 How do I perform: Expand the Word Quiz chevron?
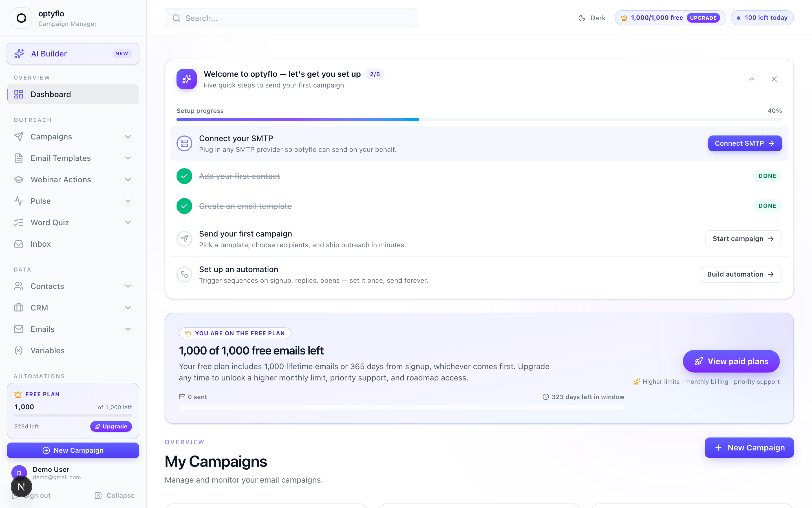pyautogui.click(x=128, y=222)
